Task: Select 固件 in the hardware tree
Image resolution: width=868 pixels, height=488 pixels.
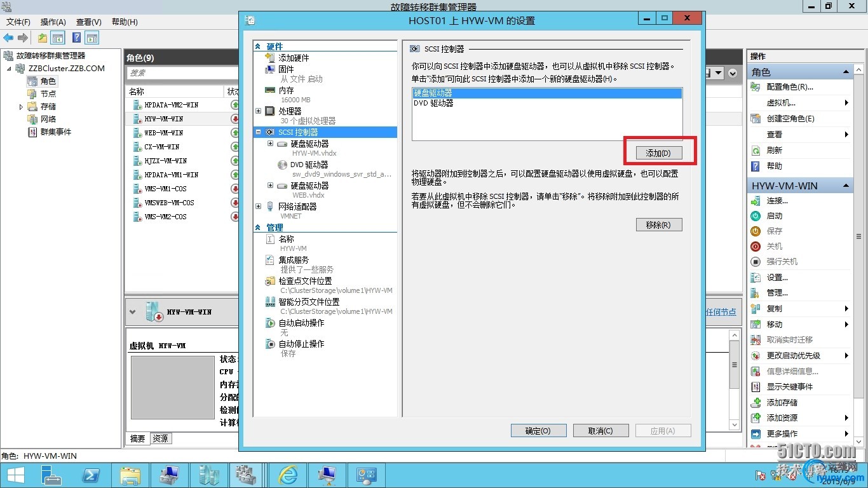Action: (x=286, y=69)
